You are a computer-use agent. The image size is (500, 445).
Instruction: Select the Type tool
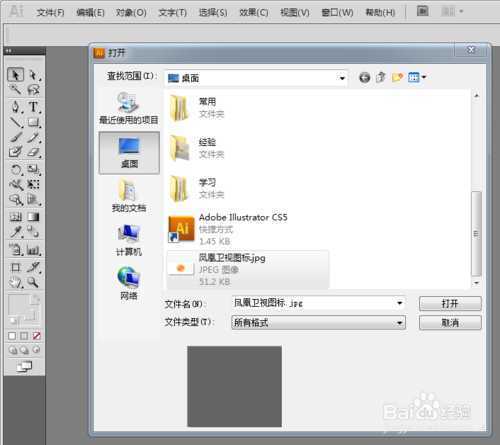tap(33, 107)
